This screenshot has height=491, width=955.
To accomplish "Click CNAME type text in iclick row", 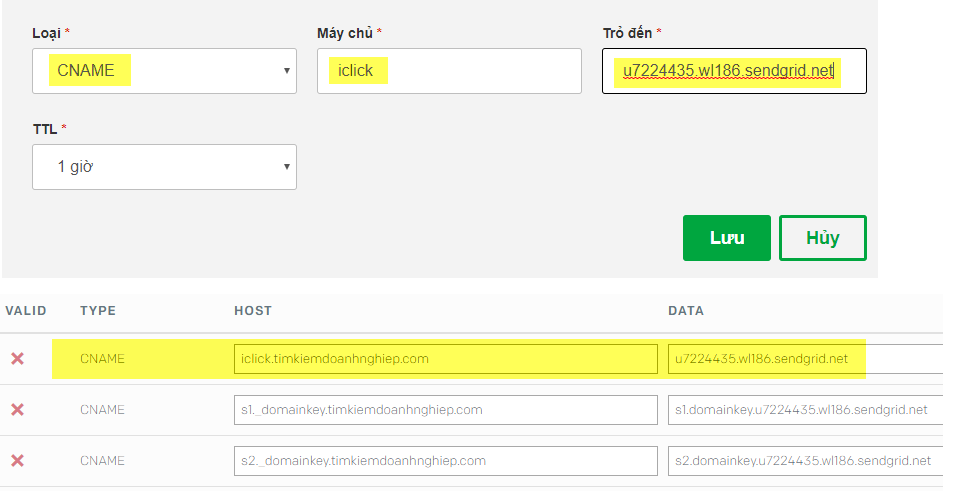I will (102, 359).
